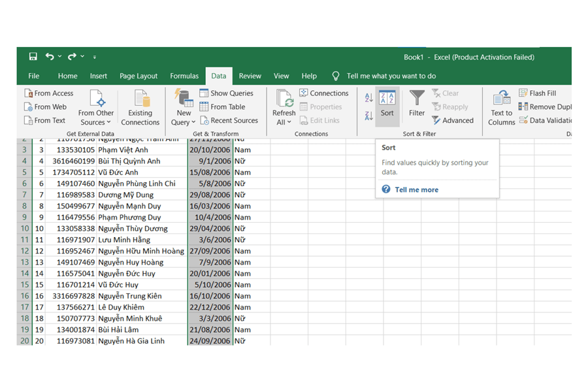The image size is (588, 392).
Task: Open the Help tab
Action: [309, 76]
